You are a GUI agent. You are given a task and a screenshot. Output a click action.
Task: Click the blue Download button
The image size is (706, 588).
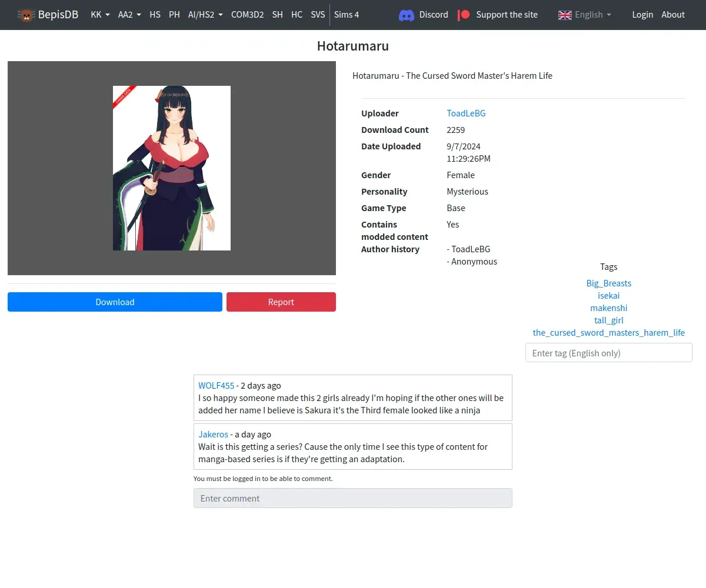[x=115, y=302]
